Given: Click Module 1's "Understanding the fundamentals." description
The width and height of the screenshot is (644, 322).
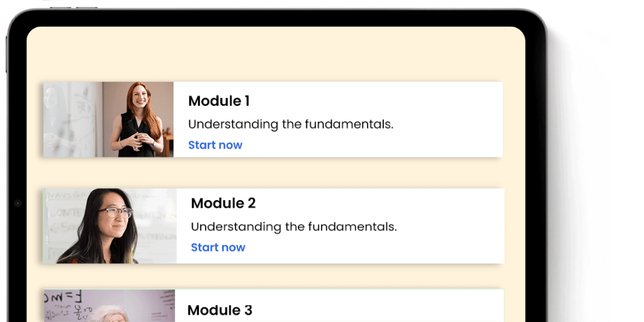Looking at the screenshot, I should [x=290, y=125].
